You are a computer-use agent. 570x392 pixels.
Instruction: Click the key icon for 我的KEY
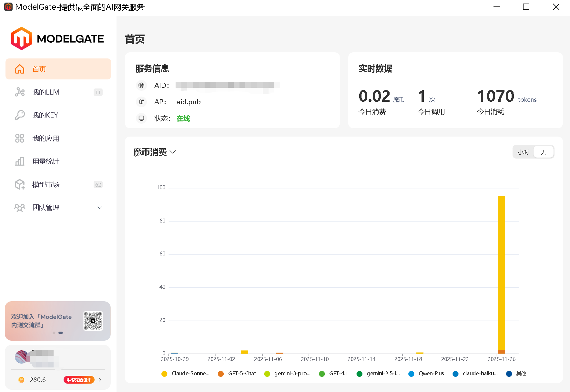pyautogui.click(x=19, y=115)
